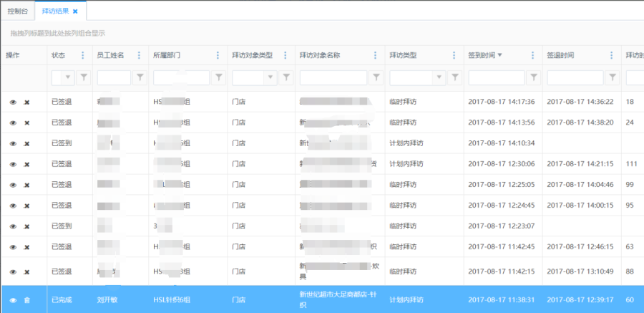Open column menu for 状态 column
The height and width of the screenshot is (313, 644).
(x=83, y=56)
